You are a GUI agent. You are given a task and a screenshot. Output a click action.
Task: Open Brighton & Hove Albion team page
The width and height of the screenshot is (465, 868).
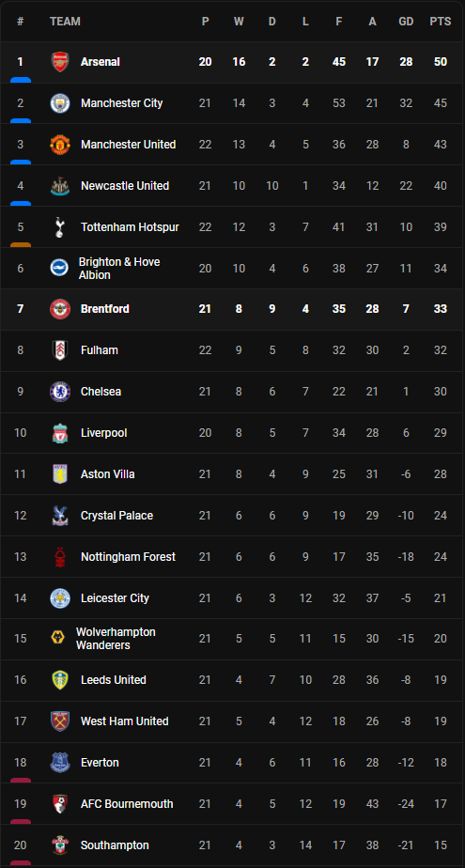click(x=119, y=269)
